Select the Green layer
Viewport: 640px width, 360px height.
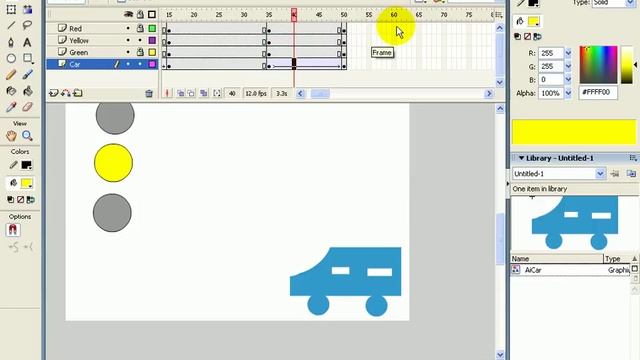coord(78,52)
